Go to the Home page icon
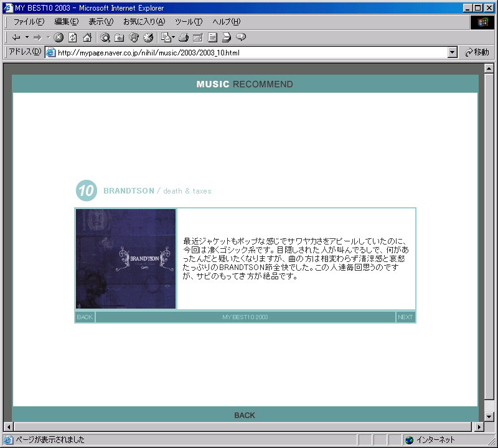The height and width of the screenshot is (448, 498). click(87, 37)
